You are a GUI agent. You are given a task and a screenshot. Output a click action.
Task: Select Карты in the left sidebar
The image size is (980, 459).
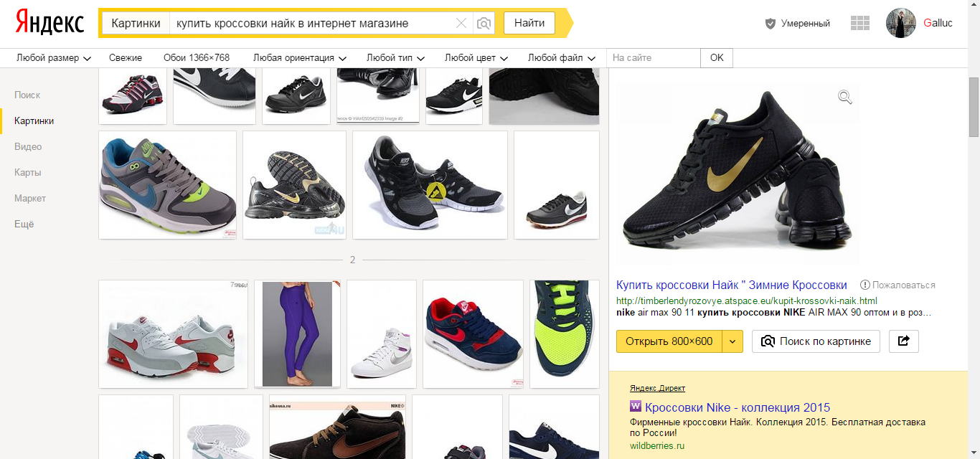[x=28, y=172]
